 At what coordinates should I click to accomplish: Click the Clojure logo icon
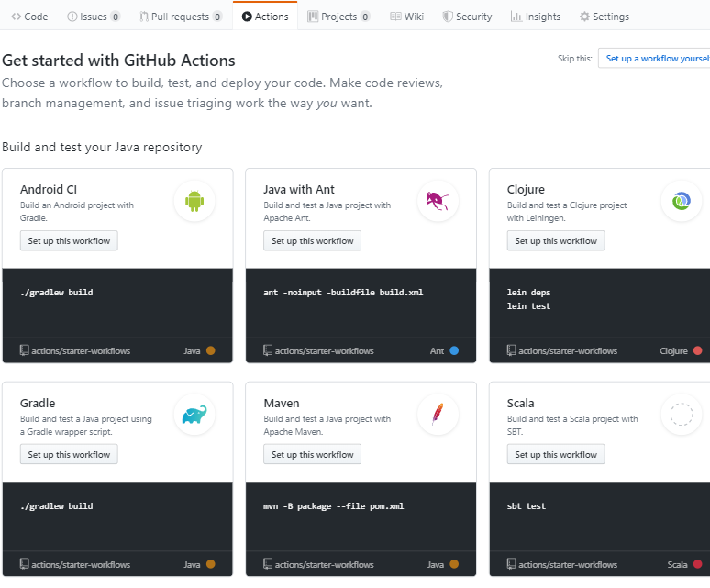point(682,201)
